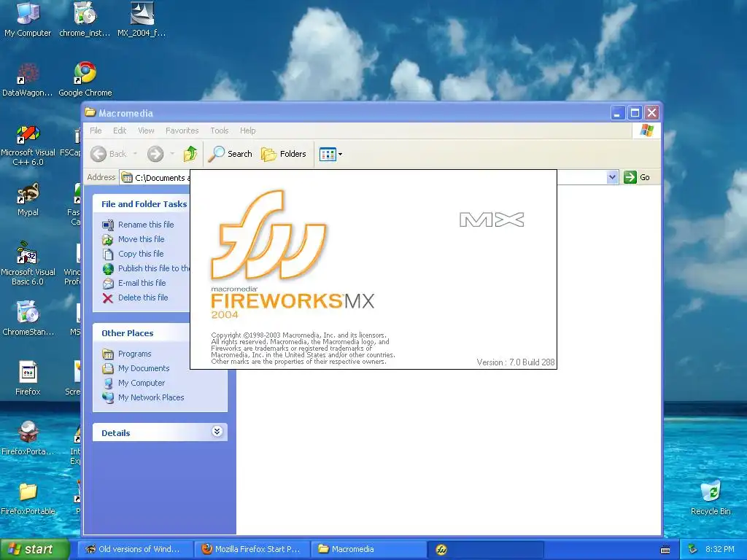The height and width of the screenshot is (560, 747).
Task: Open the Help menu
Action: pos(248,131)
